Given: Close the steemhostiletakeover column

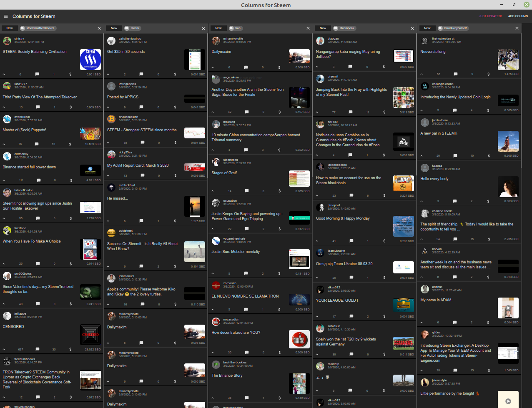Looking at the screenshot, I should point(99,28).
